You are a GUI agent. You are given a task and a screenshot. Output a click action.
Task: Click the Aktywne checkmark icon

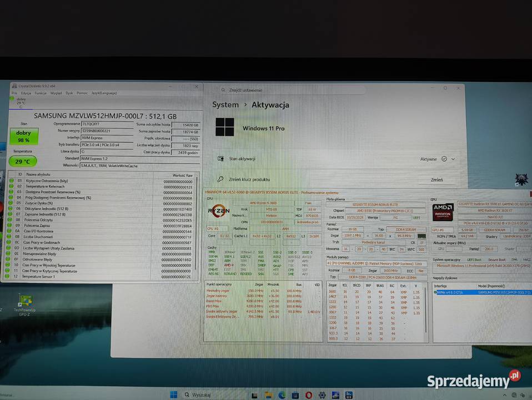click(x=444, y=159)
